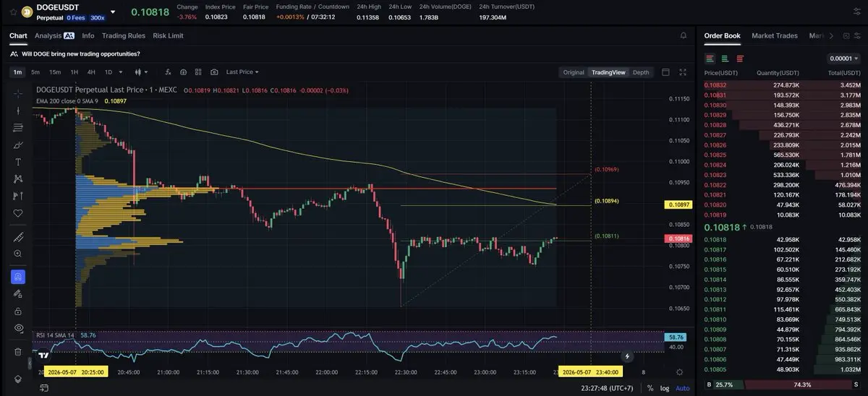The height and width of the screenshot is (396, 868).
Task: Click the 0.10832 ask price row
Action: [783, 85]
